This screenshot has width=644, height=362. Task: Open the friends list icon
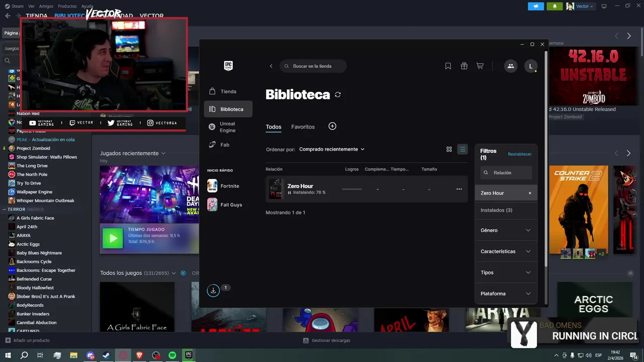pyautogui.click(x=511, y=66)
